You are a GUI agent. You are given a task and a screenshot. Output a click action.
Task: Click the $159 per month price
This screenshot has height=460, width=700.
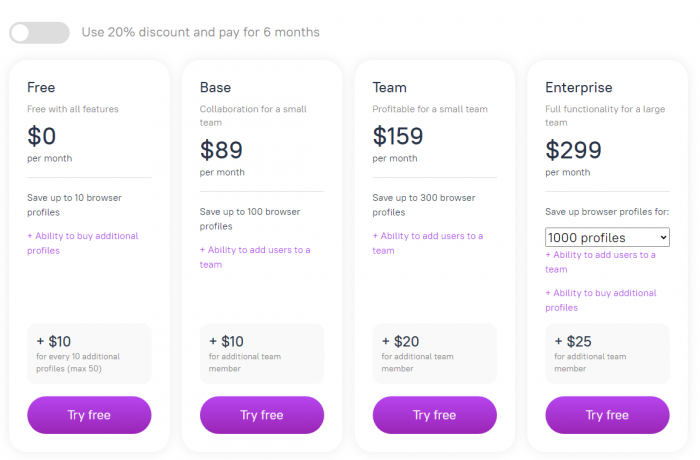click(398, 136)
